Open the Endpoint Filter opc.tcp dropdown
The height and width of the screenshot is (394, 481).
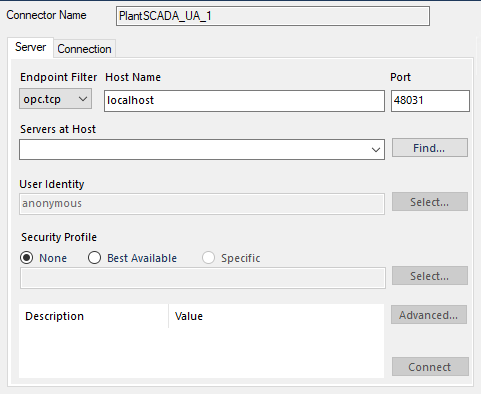pyautogui.click(x=55, y=99)
